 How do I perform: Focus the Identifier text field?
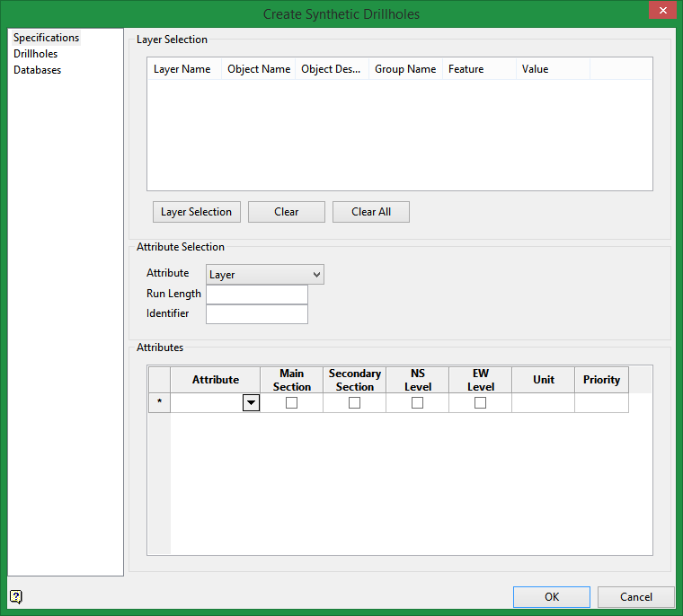coord(257,314)
